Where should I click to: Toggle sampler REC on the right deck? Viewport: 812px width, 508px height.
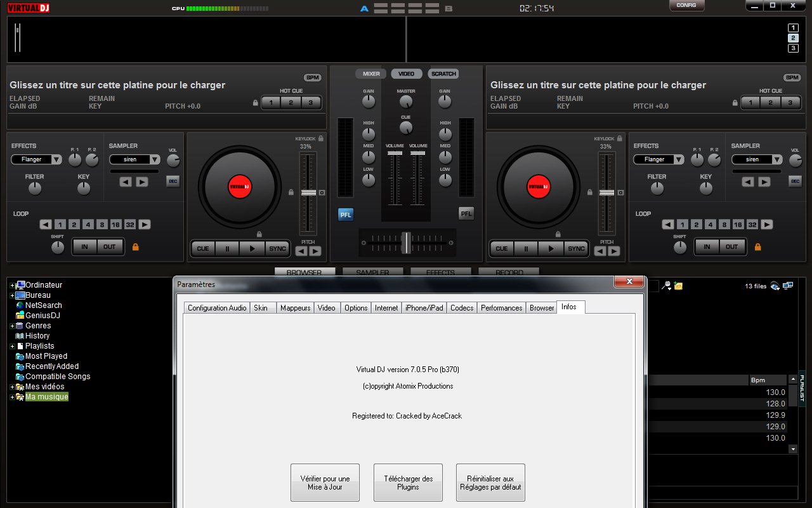click(x=795, y=182)
